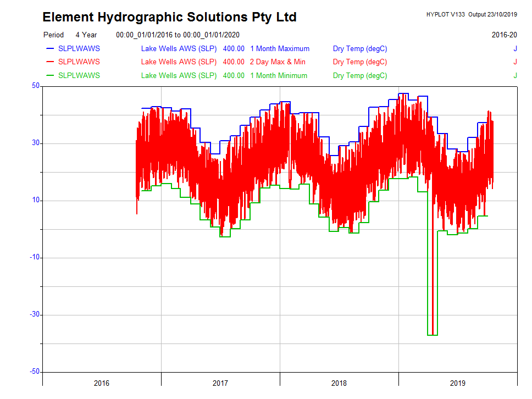Select the 2017 label on the time axis
532x399 pixels.
click(x=220, y=383)
